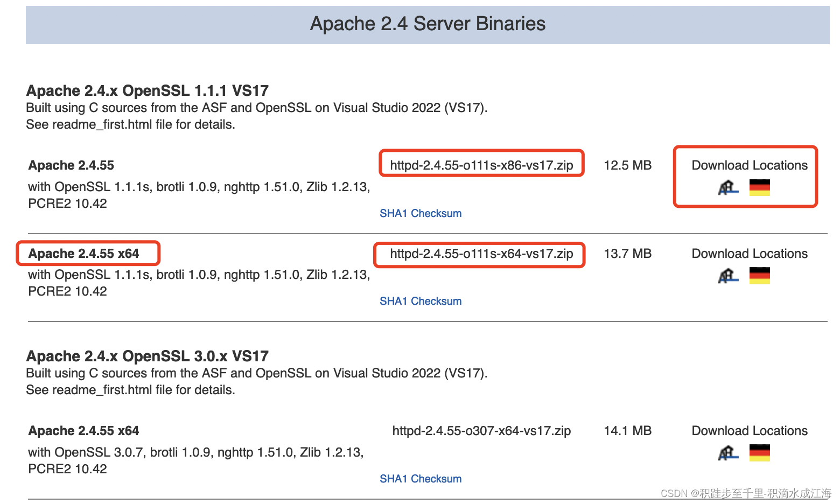The width and height of the screenshot is (840, 504).
Task: Click the German flag mirror for httpd-2.4.55-o111s-x86
Action: tap(759, 187)
